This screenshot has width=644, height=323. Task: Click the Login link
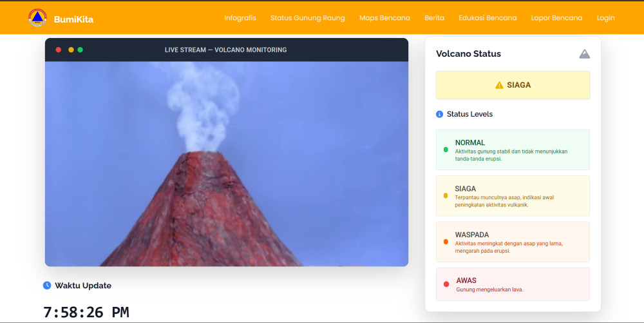point(605,18)
